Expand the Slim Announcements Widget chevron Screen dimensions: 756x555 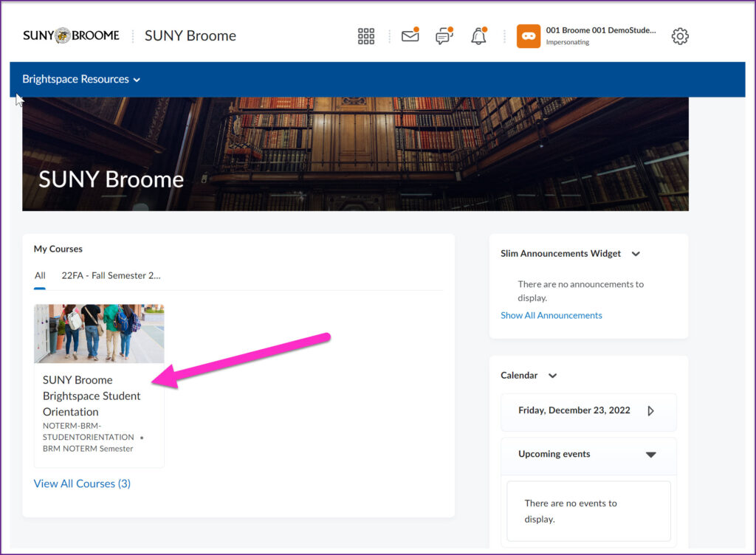[636, 254]
